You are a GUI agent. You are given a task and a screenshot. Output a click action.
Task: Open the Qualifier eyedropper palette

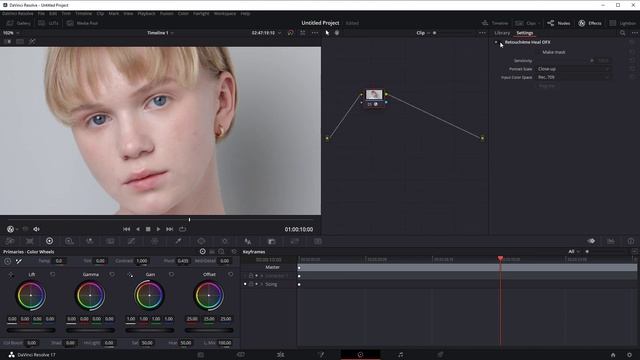click(x=178, y=241)
